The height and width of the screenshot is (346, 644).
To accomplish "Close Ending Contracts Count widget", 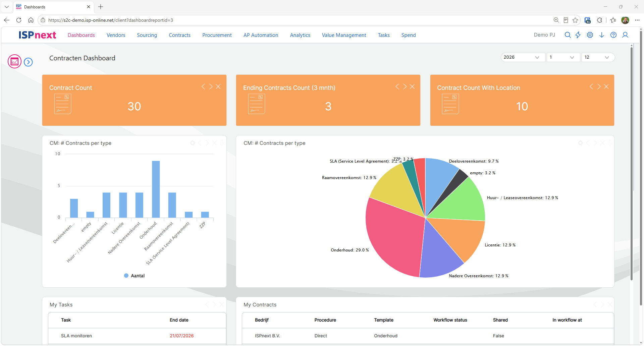I will [412, 86].
